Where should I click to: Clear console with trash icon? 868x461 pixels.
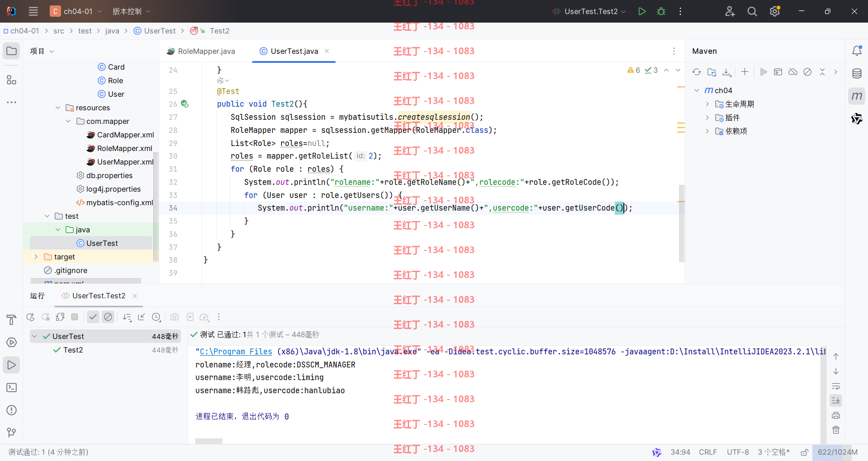point(836,430)
